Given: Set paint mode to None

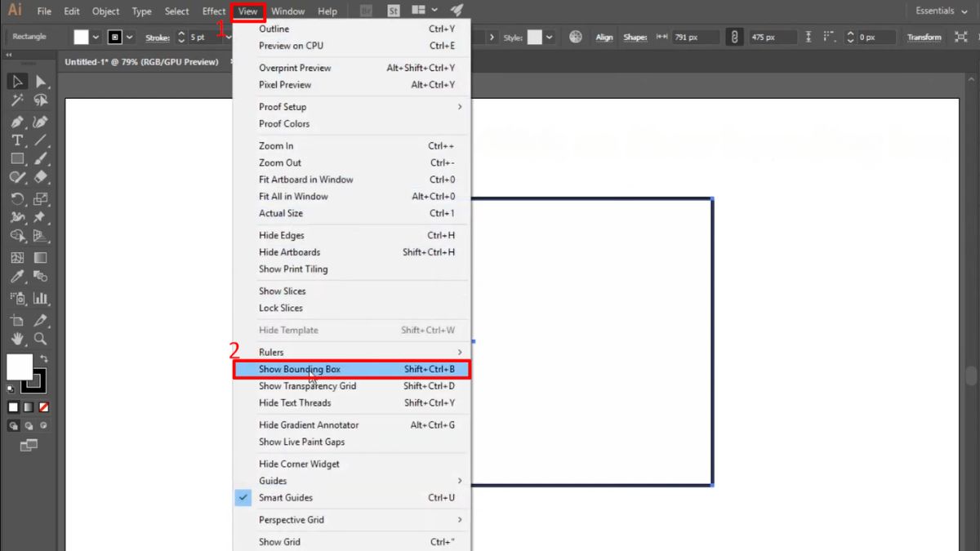Looking at the screenshot, I should [x=44, y=407].
